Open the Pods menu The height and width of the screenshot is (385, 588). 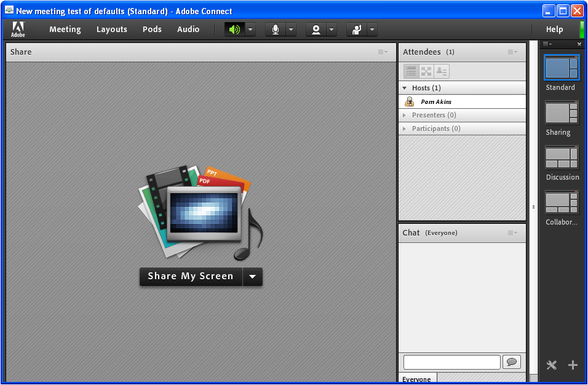(152, 30)
